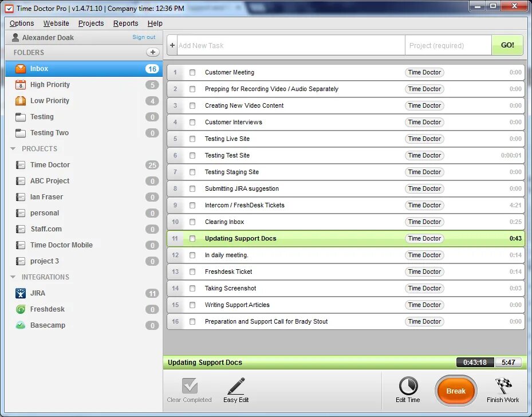Viewport: 532px width, 417px height.
Task: Click the GO! button
Action: point(507,45)
